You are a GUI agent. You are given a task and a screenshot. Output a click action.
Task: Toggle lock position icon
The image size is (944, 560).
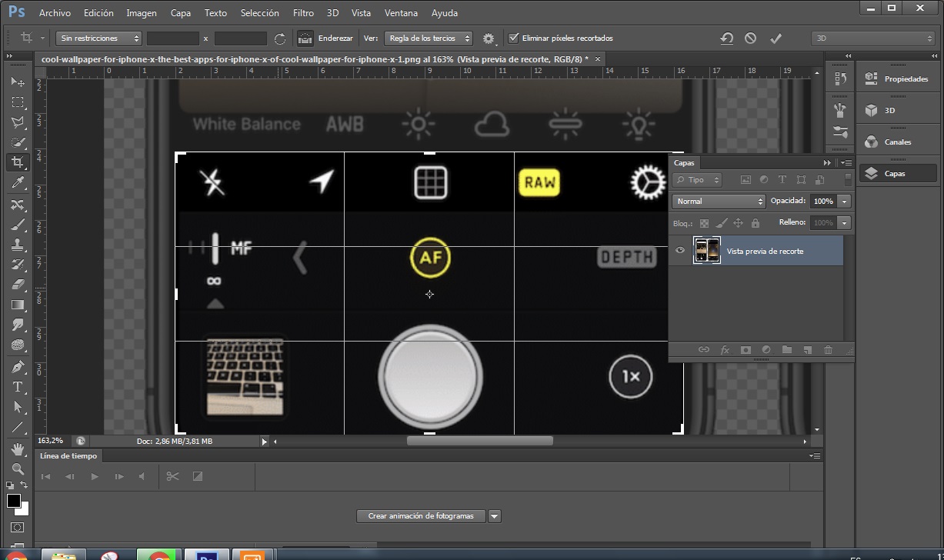(x=738, y=223)
